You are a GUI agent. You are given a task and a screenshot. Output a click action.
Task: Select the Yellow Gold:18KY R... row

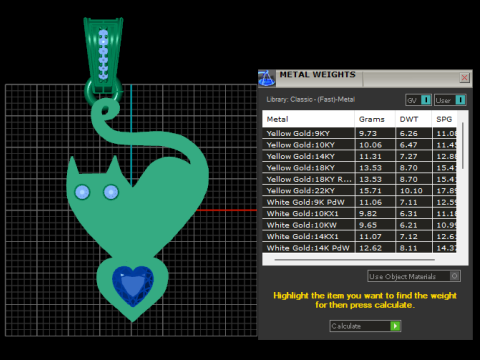pos(360,179)
